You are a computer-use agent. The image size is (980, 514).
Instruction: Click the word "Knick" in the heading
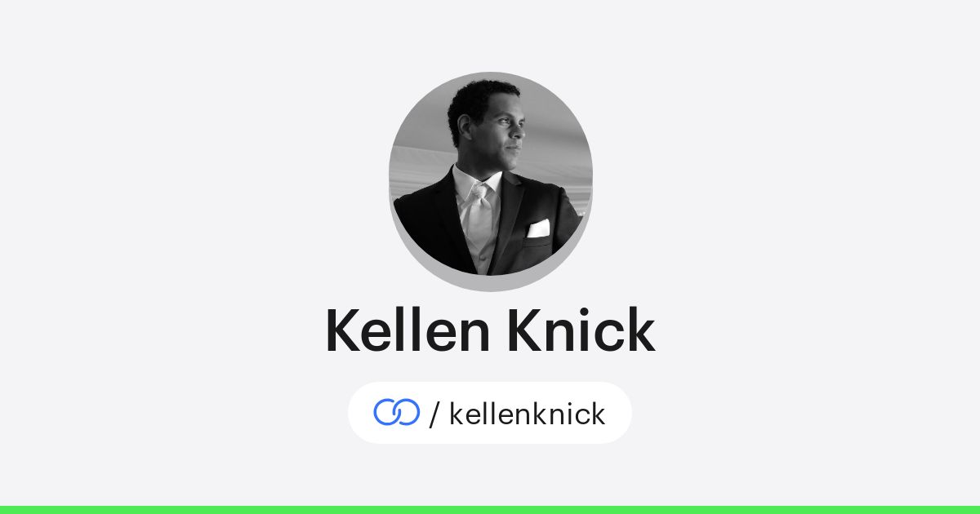pyautogui.click(x=581, y=330)
